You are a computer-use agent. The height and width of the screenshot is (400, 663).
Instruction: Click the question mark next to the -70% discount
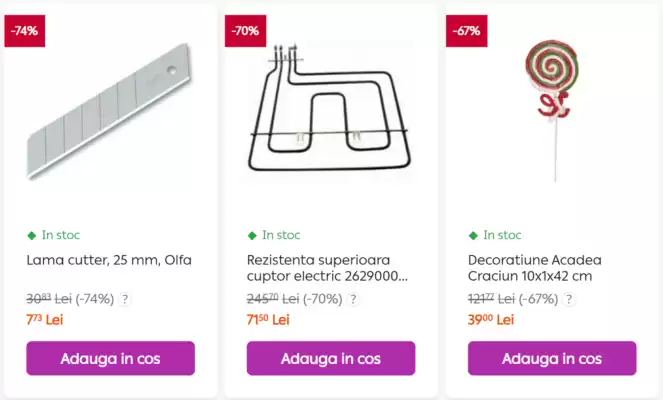click(353, 299)
